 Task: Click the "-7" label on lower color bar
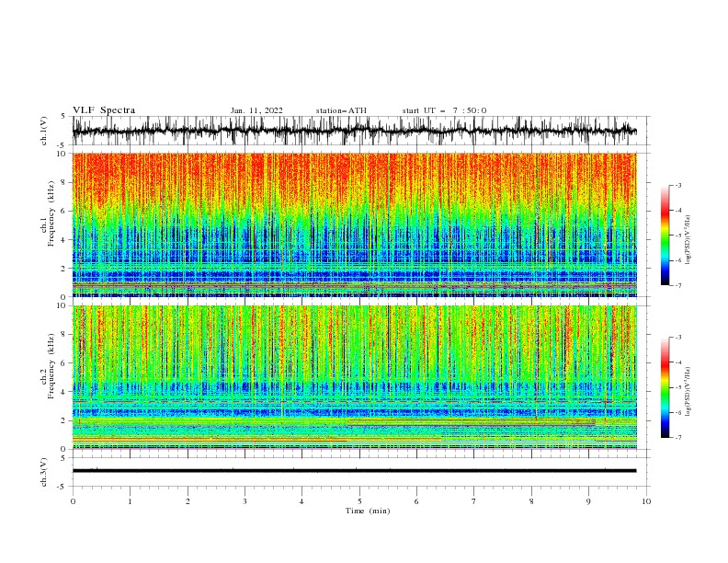click(677, 438)
